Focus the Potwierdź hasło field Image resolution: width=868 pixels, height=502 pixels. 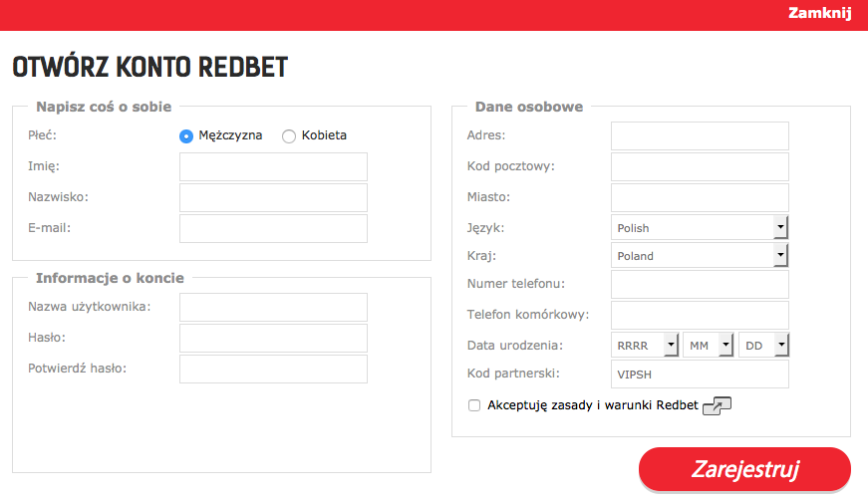pyautogui.click(x=273, y=370)
